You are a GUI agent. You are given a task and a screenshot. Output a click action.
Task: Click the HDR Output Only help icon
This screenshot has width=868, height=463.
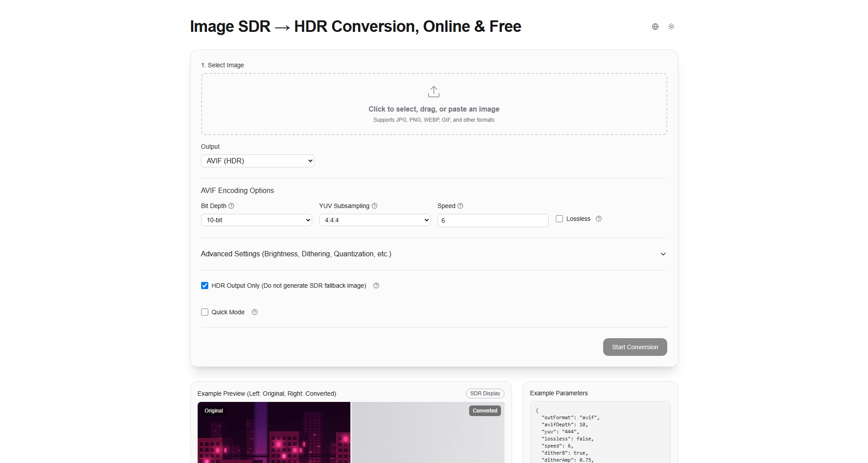point(376,286)
